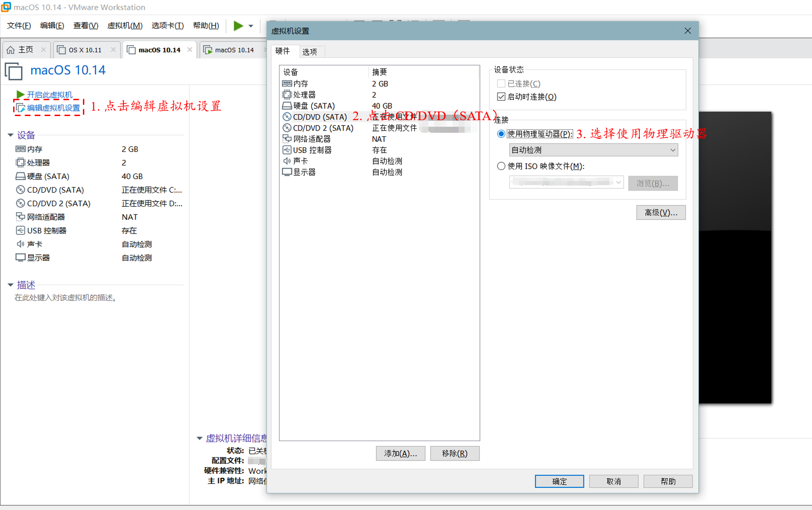Image resolution: width=812 pixels, height=510 pixels.
Task: Click the 移除(R) button
Action: (x=455, y=453)
